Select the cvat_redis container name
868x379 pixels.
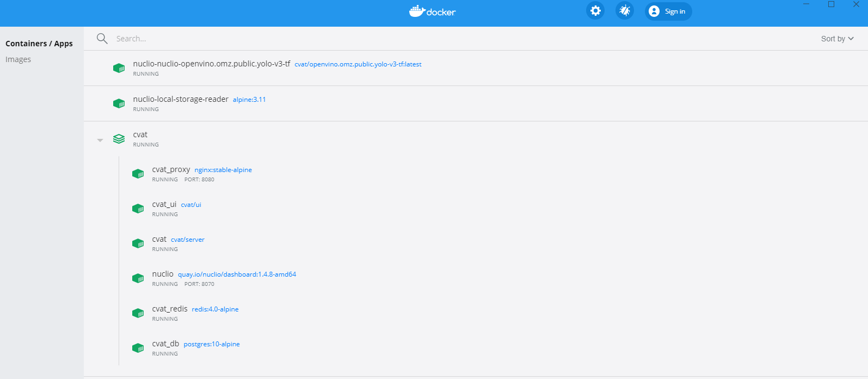170,309
